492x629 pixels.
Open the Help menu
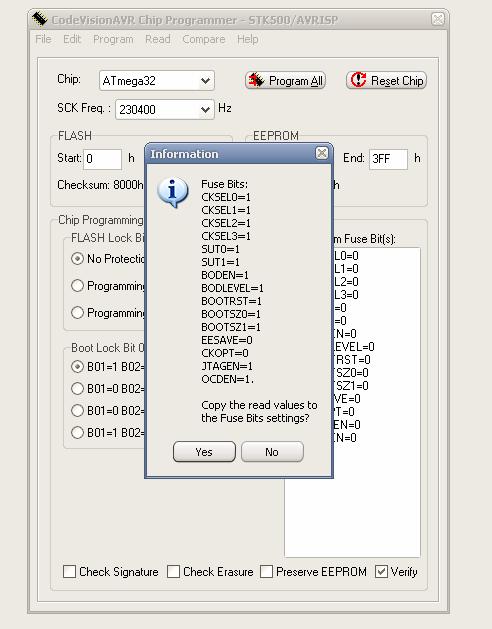coord(248,39)
